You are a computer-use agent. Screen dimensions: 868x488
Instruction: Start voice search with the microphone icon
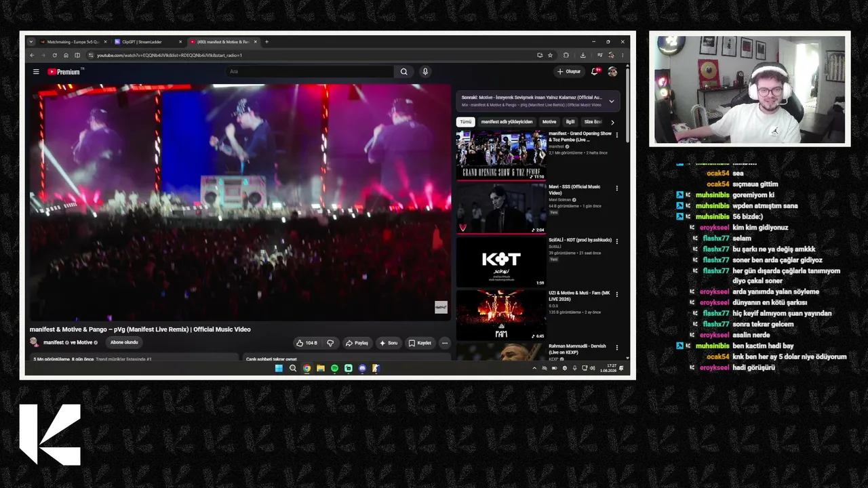(x=425, y=72)
